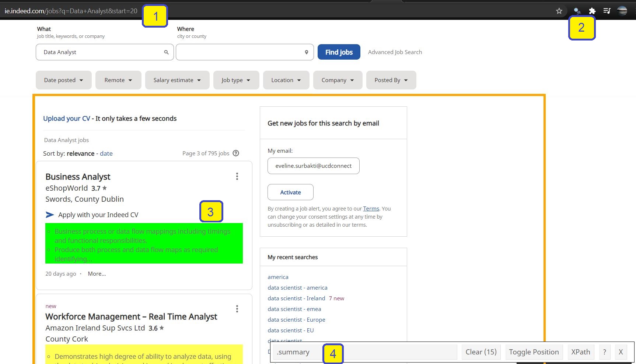Click the Swords, County Dublin location text
Screen dimensions: 636x364
pyautogui.click(x=84, y=199)
